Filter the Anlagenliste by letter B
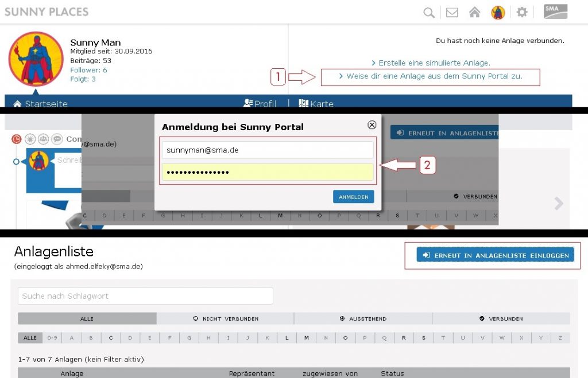The image size is (588, 378). [x=91, y=338]
